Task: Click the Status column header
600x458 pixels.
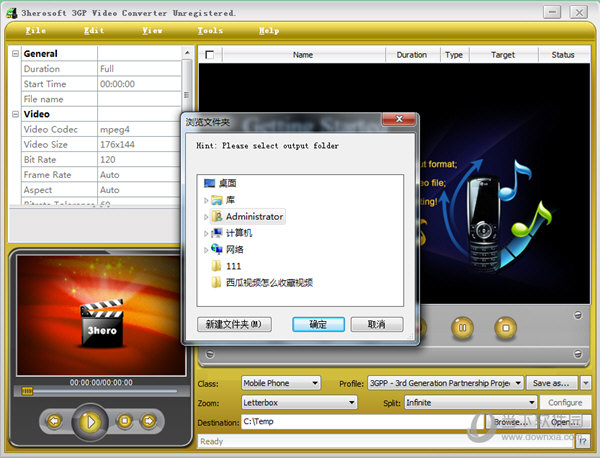Action: 563,55
